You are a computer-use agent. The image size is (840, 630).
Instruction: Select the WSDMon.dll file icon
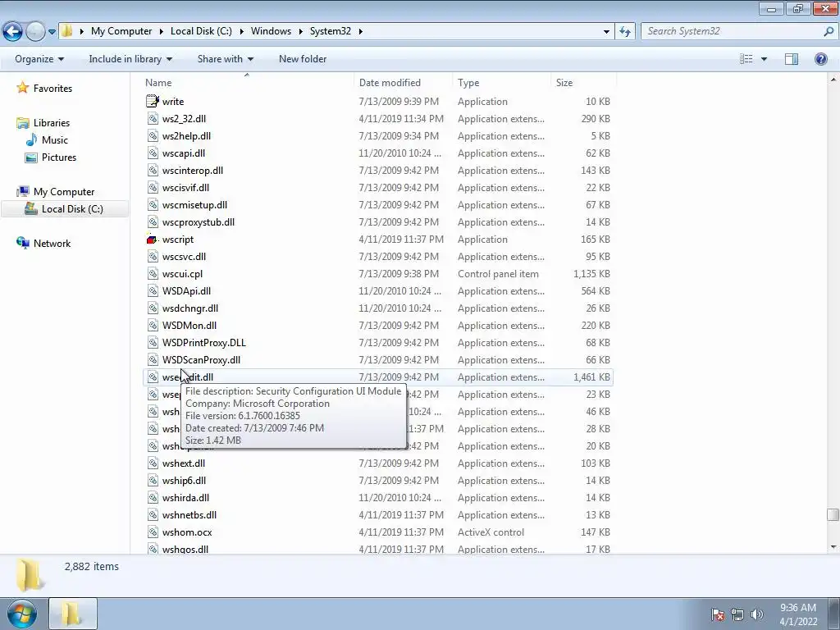coord(153,325)
